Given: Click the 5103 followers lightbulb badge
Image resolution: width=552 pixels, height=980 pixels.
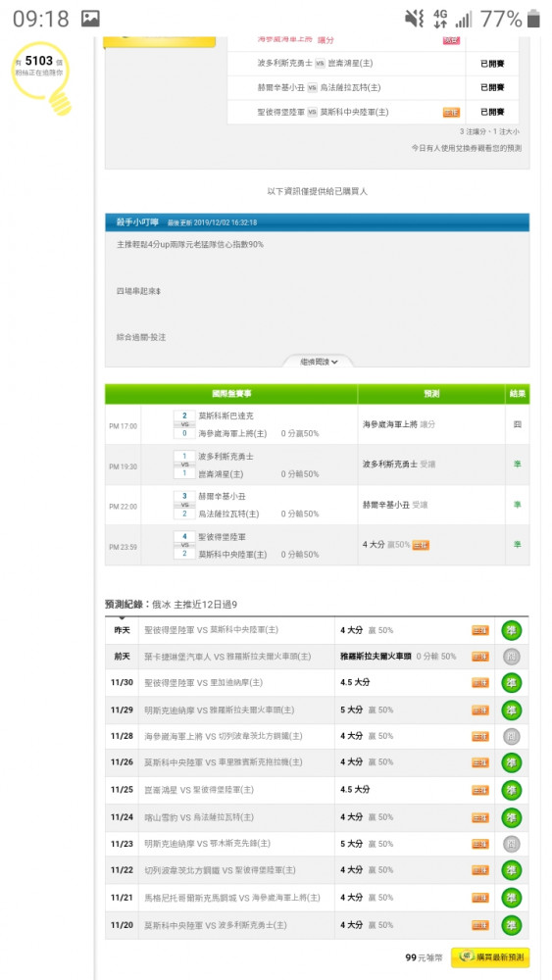Looking at the screenshot, I should [x=42, y=76].
